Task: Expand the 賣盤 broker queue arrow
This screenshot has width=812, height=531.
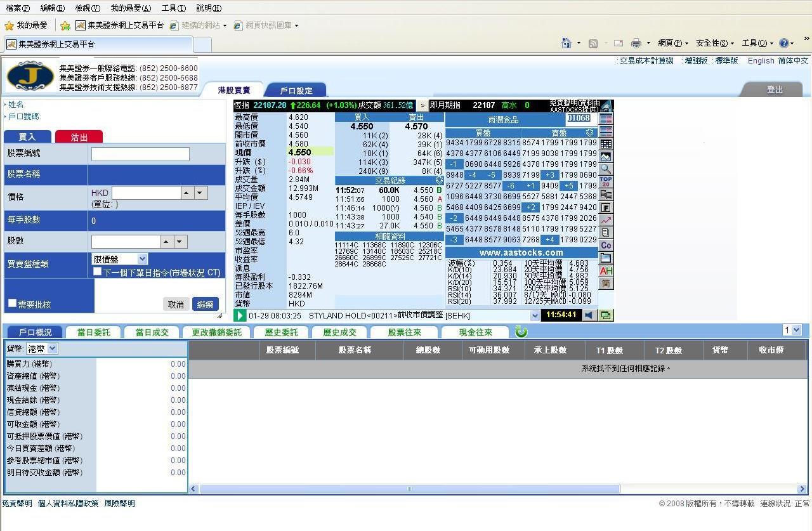Action: click(590, 133)
